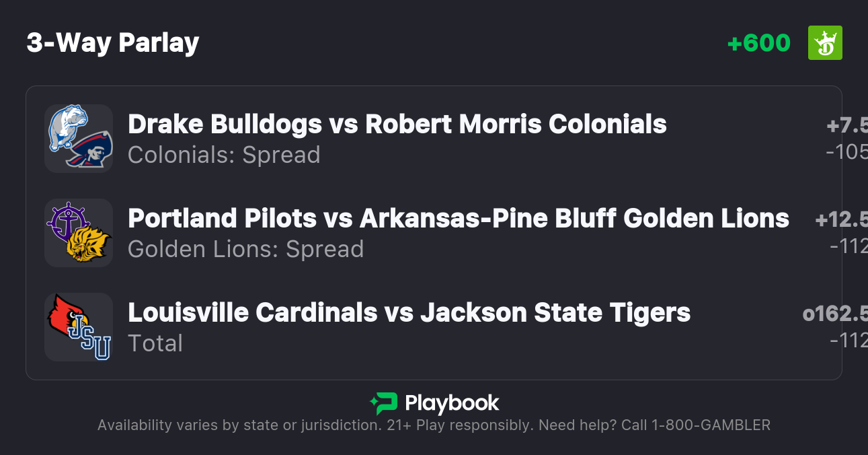868x455 pixels.
Task: Click the Golden Lions: Spread bet label
Action: click(245, 249)
